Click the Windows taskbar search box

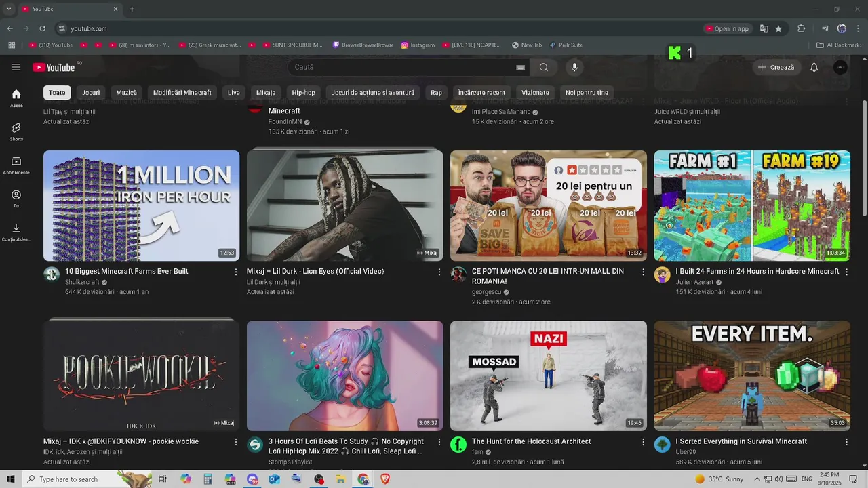pos(86,479)
